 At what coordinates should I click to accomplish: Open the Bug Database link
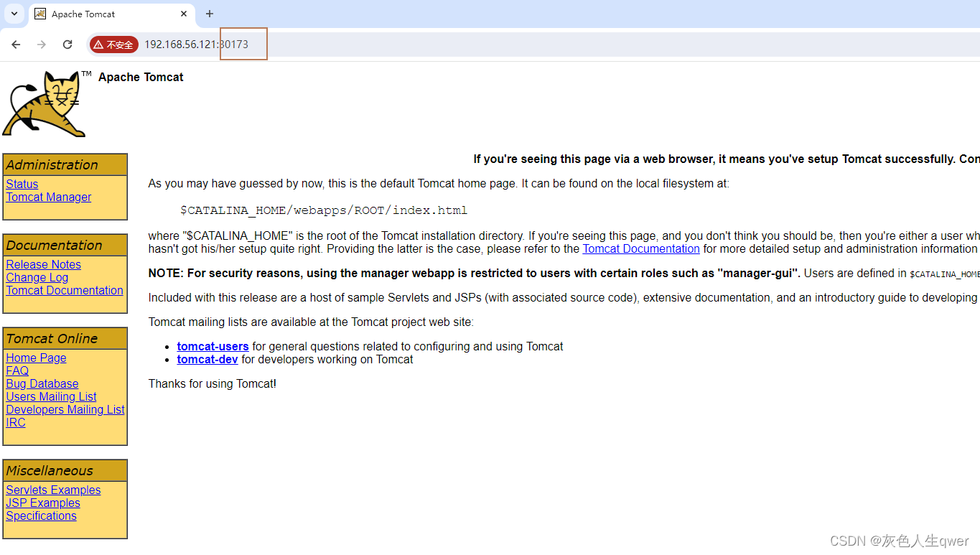42,383
